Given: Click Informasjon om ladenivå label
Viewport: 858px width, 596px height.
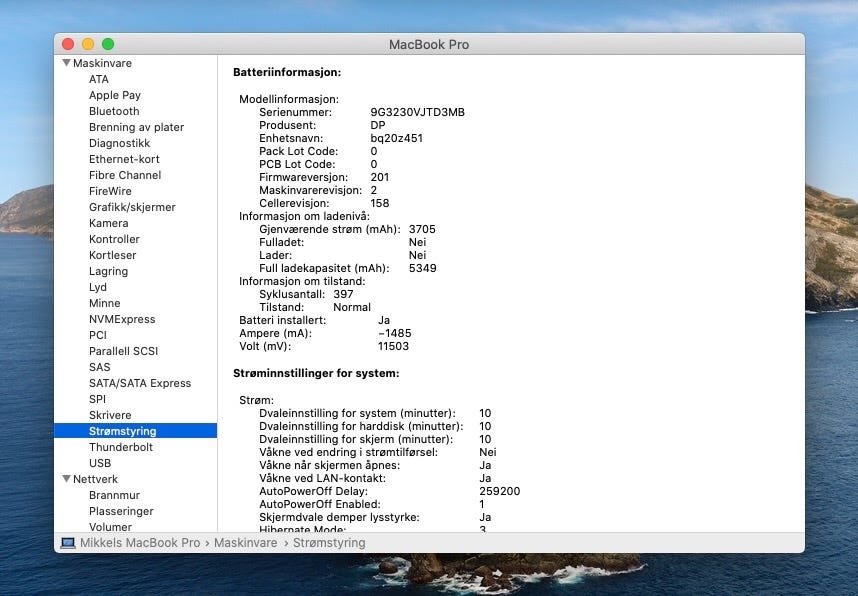Looking at the screenshot, I should click(304, 216).
